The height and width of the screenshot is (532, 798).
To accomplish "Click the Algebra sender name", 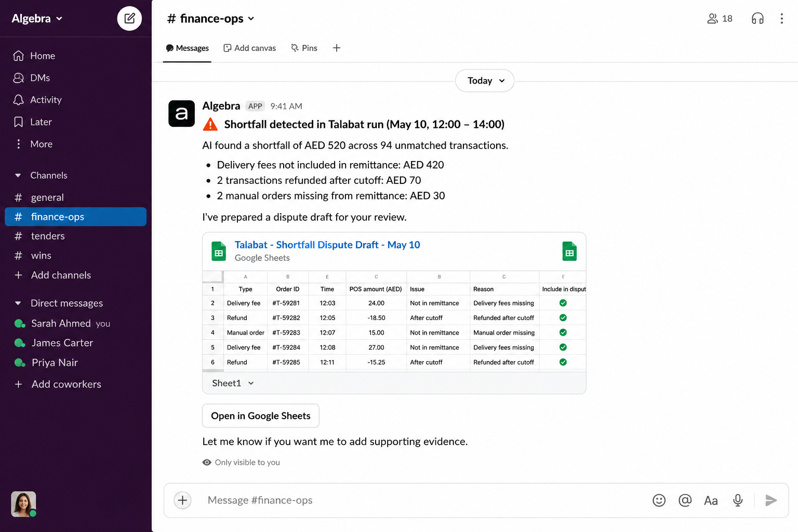I will point(221,106).
